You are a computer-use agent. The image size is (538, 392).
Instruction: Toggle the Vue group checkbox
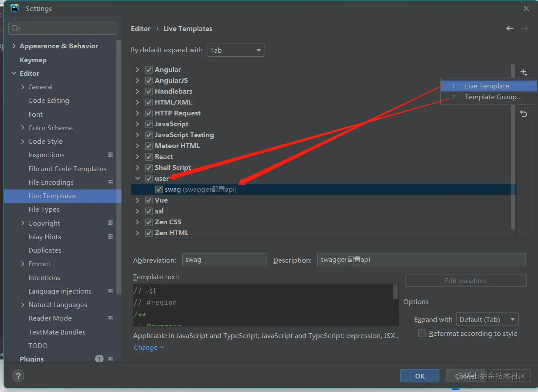(x=149, y=200)
